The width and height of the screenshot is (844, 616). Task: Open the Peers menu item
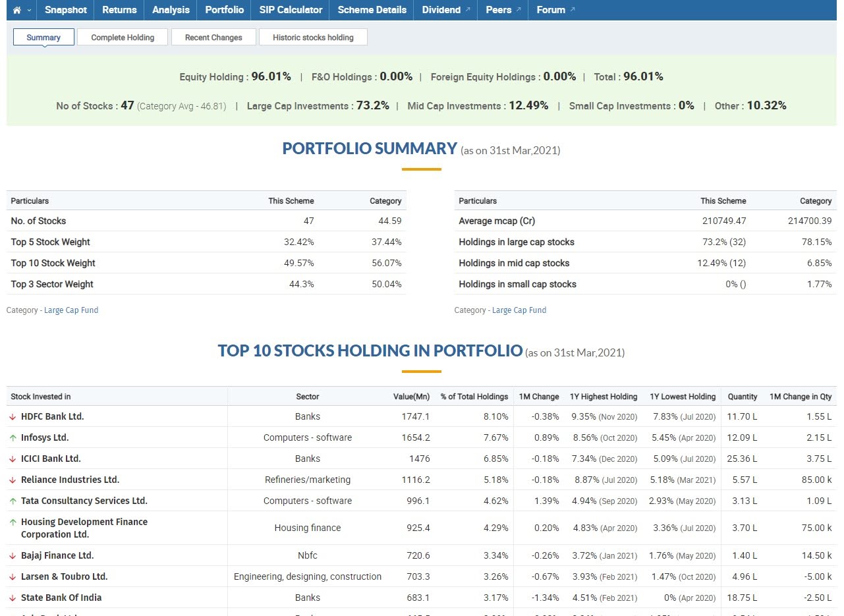click(499, 10)
